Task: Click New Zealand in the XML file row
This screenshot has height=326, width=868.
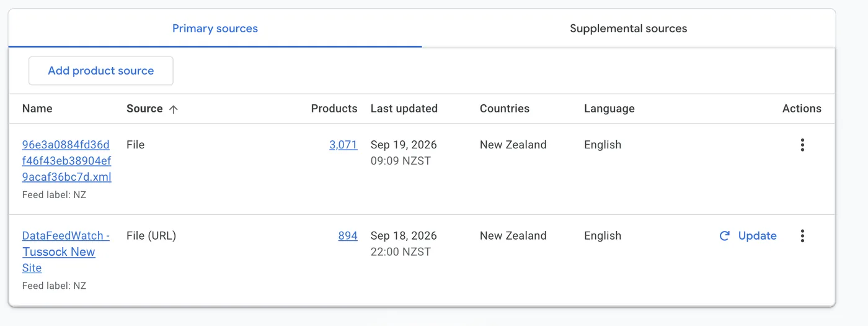Action: [513, 145]
